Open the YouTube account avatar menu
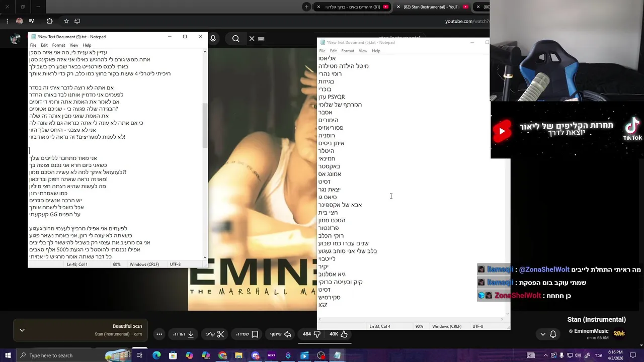Viewport: 644px width, 362px height. (x=16, y=38)
